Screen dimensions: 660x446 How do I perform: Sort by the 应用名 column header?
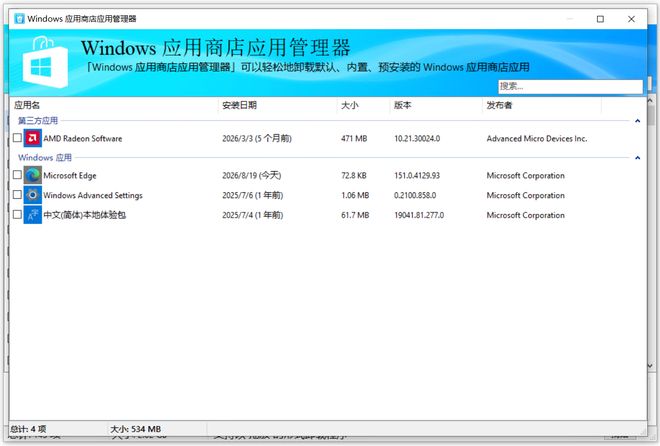(x=114, y=105)
